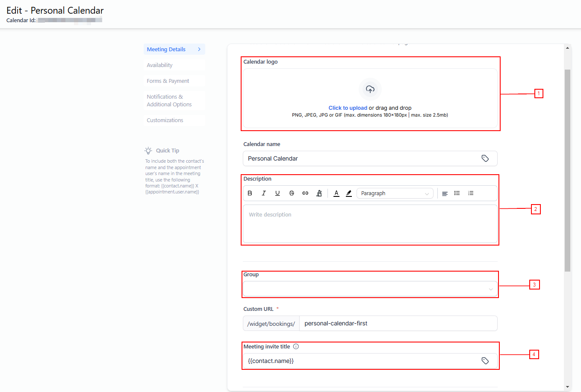
Task: Click the underline formatting icon
Action: pos(277,193)
